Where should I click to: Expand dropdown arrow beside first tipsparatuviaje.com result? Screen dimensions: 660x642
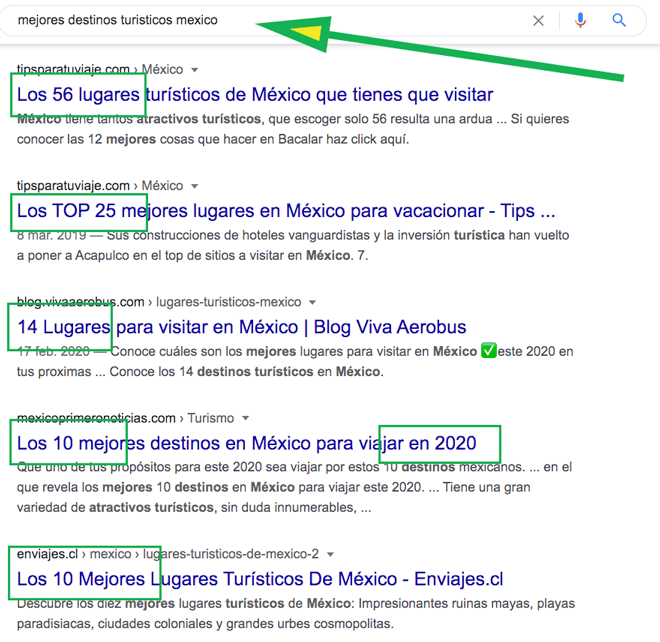pos(194,70)
